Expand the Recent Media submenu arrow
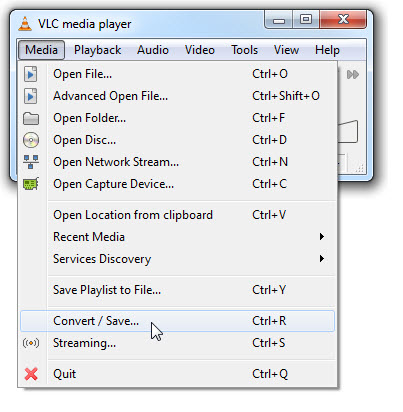Image resolution: width=403 pixels, height=412 pixels. point(322,237)
